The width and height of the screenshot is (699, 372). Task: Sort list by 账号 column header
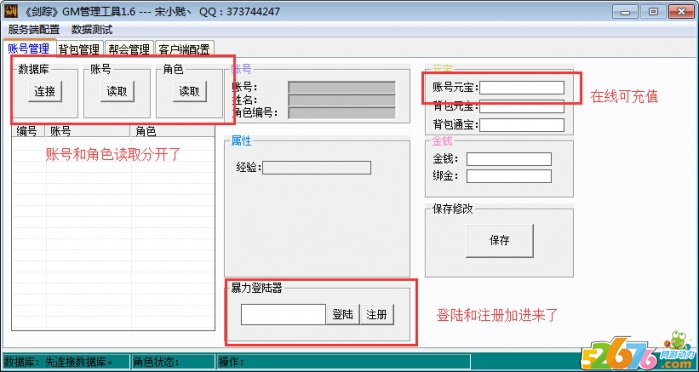click(88, 131)
